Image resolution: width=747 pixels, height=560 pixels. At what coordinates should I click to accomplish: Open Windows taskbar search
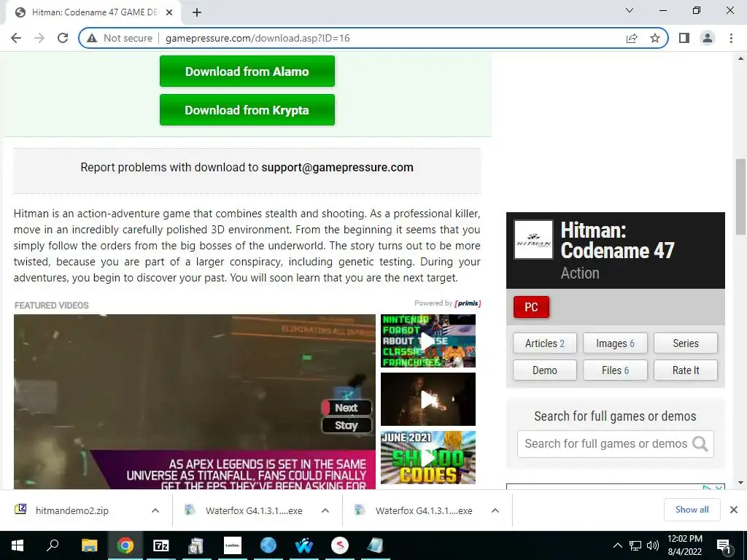[x=53, y=545]
